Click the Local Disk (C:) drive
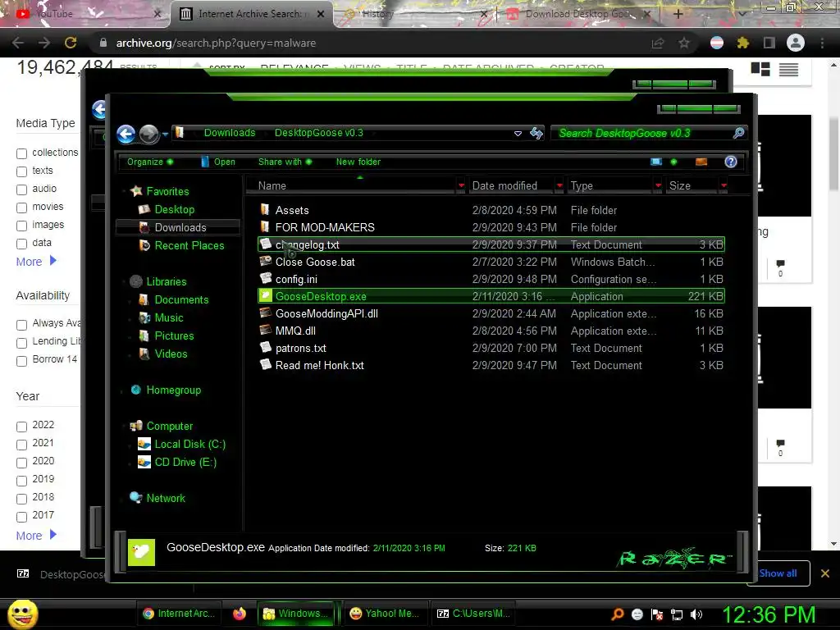This screenshot has width=840, height=630. (189, 444)
